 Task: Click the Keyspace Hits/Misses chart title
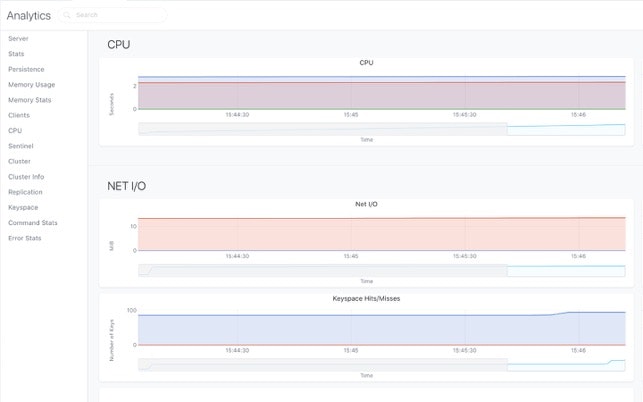[366, 299]
